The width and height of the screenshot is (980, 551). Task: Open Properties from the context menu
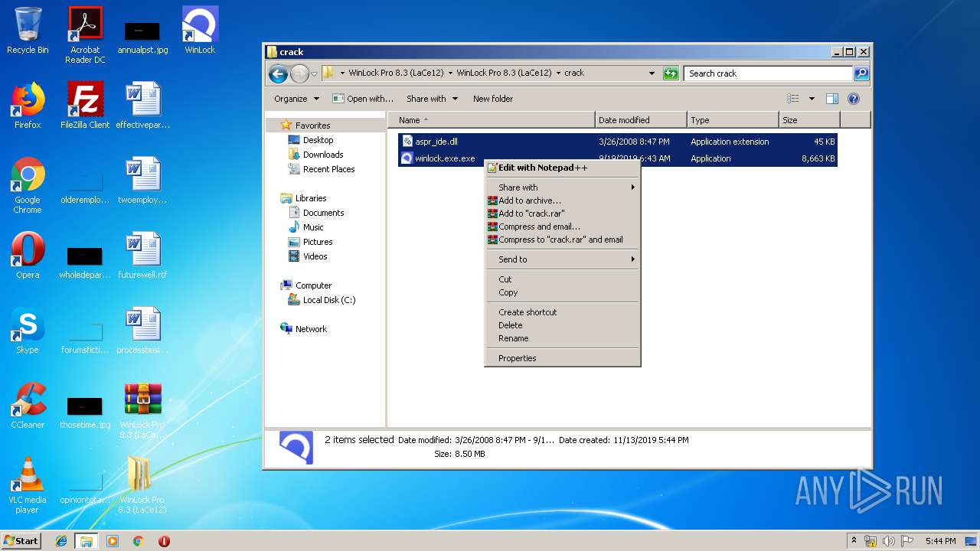(x=563, y=358)
